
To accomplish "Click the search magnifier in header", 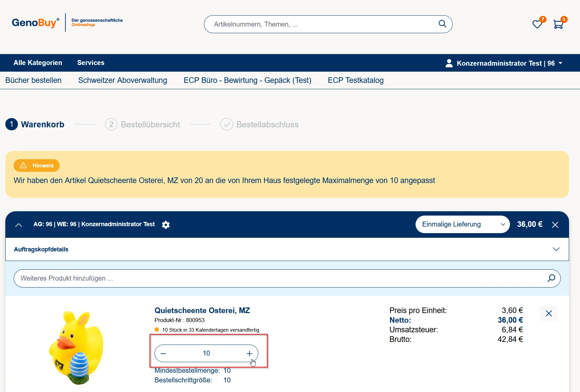I will pyautogui.click(x=442, y=24).
